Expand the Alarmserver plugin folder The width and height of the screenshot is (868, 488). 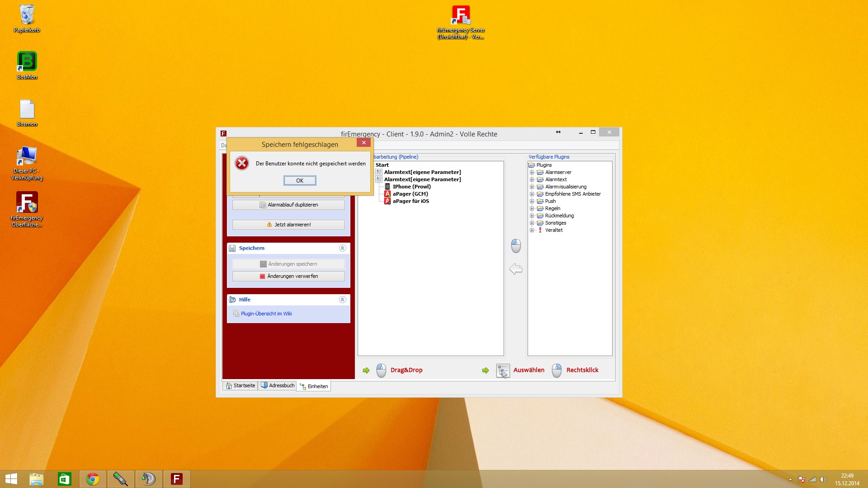click(x=532, y=172)
